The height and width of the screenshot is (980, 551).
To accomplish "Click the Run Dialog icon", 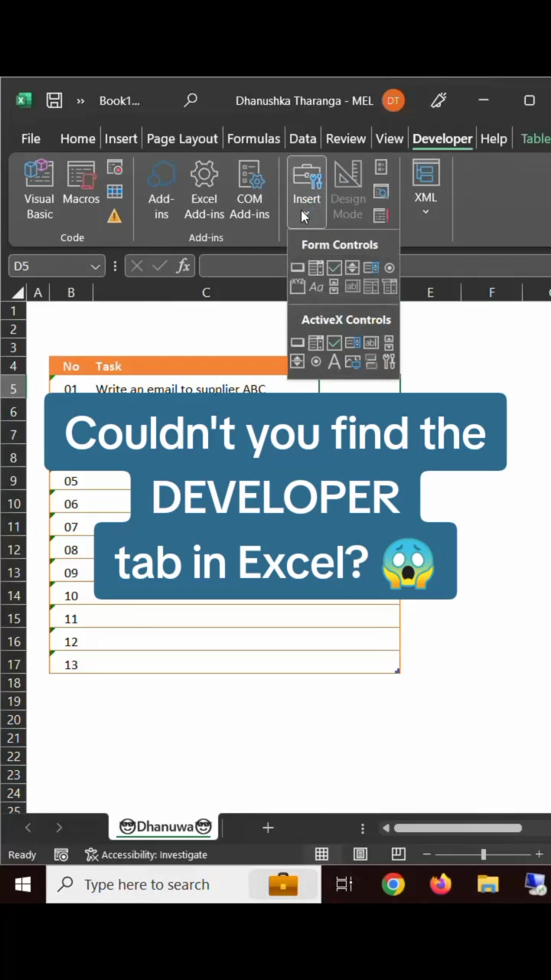I will [x=381, y=216].
